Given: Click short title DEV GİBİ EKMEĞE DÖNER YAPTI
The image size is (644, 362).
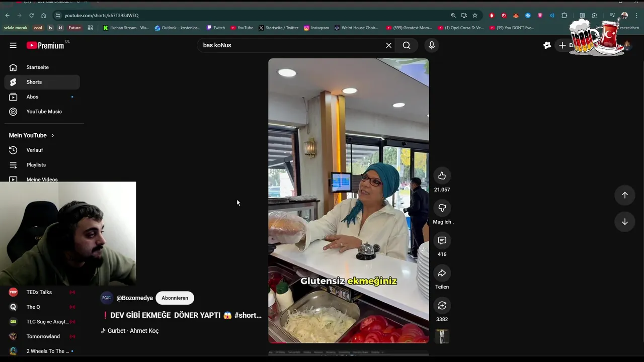Looking at the screenshot, I should click(x=181, y=315).
